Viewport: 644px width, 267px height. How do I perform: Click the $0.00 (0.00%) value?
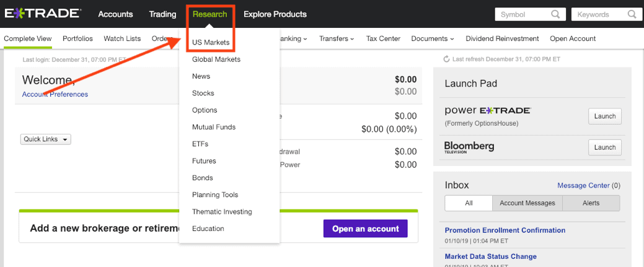pos(389,129)
